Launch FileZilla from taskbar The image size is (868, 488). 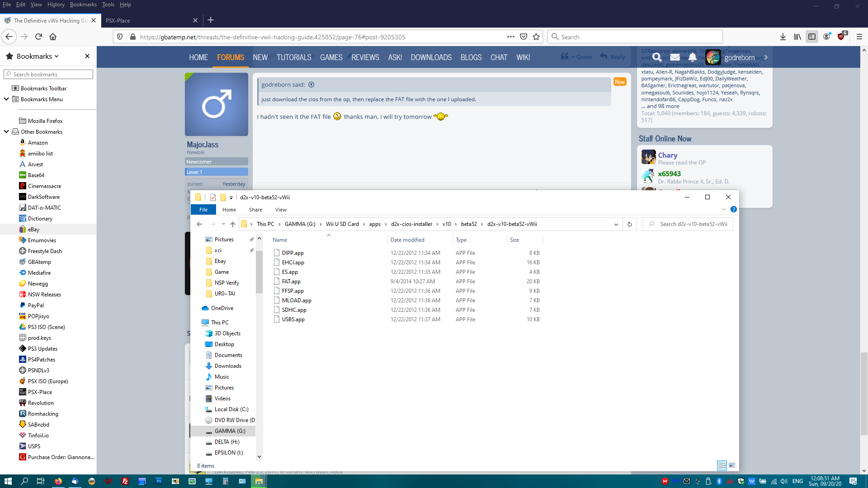point(125,481)
